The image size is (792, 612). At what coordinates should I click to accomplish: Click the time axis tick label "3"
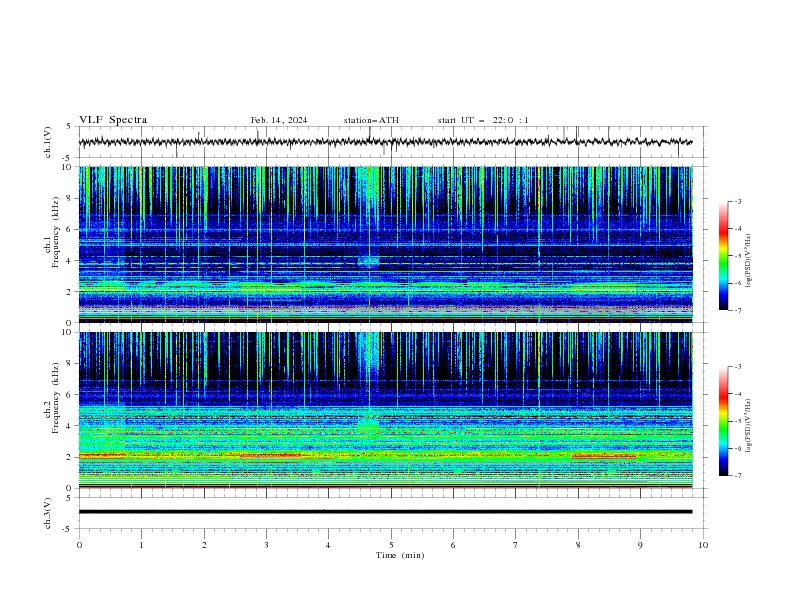pyautogui.click(x=266, y=545)
